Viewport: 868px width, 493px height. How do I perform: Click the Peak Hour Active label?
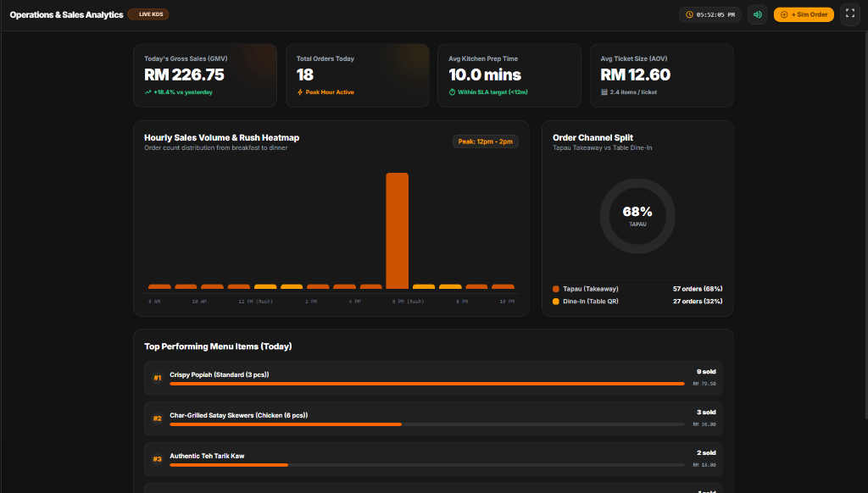330,92
